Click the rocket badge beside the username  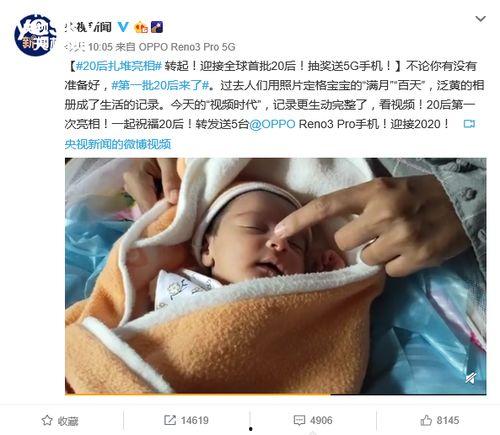157,27
